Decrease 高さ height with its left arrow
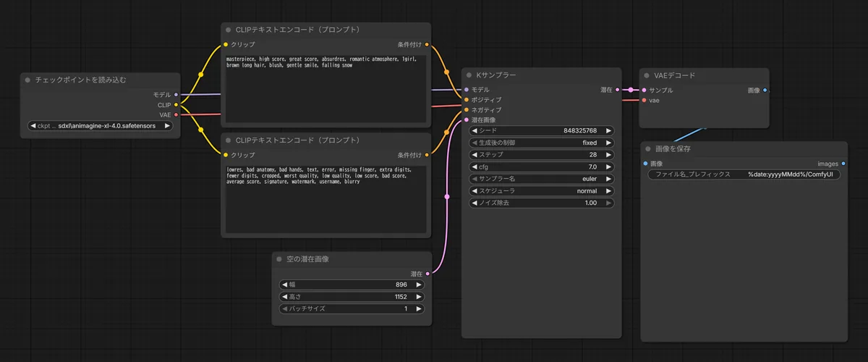 pos(284,297)
